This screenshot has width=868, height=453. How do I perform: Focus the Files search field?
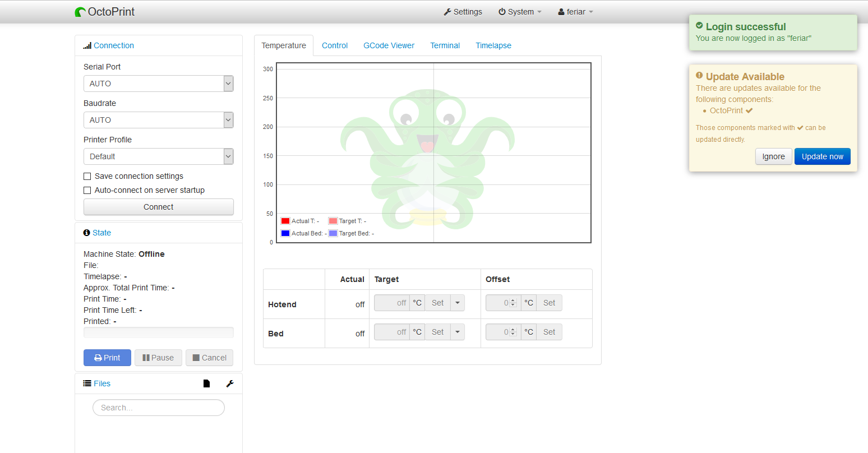point(159,408)
